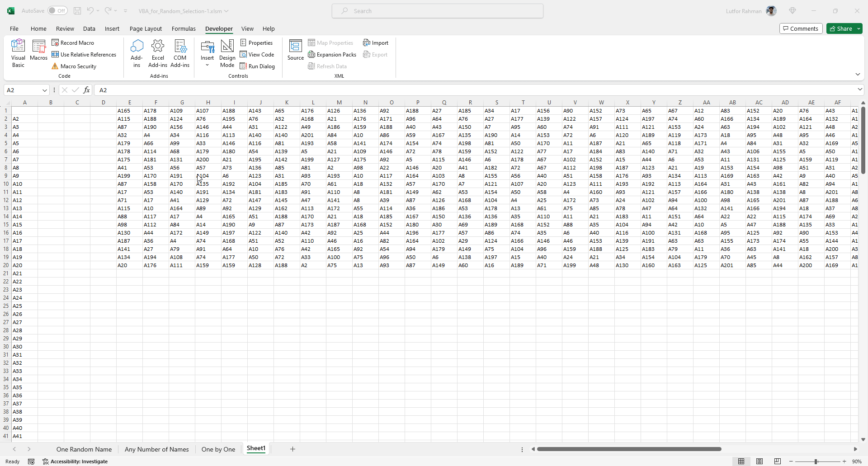Click View Code
The height and width of the screenshot is (466, 868).
[257, 54]
